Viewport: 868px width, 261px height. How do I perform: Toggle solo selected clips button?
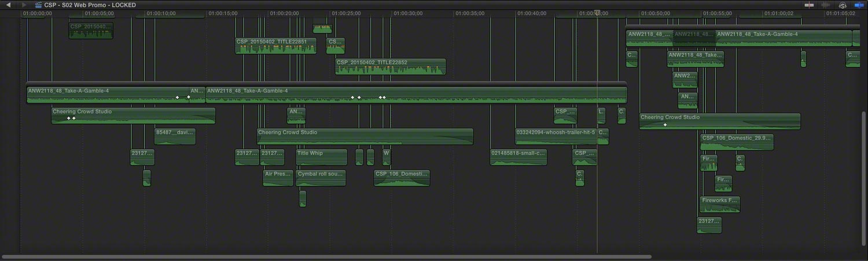[x=843, y=5]
